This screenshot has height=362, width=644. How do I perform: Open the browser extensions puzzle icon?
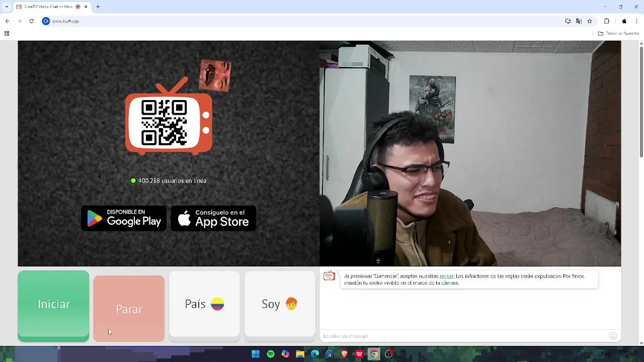pos(606,21)
